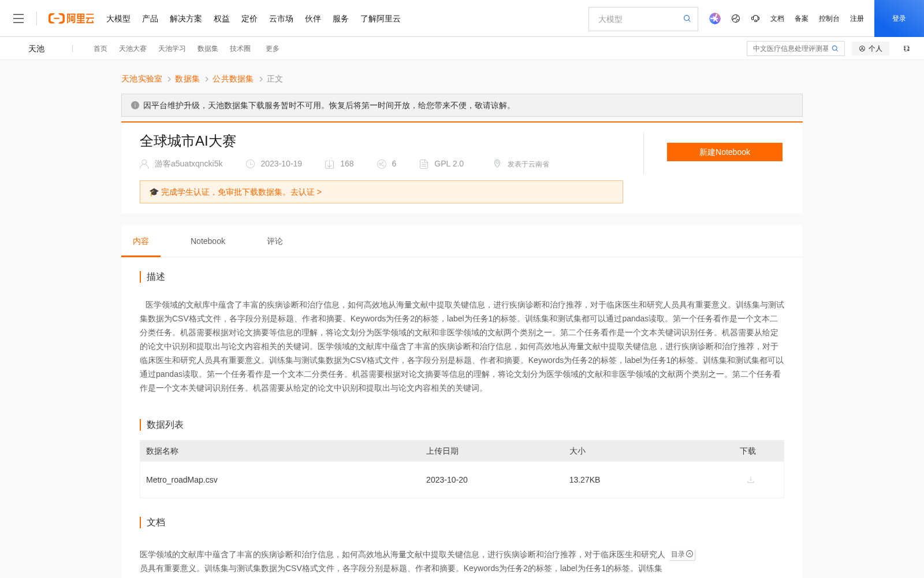Click the author avatar icon
Screen dimensions: 924x578
pos(144,164)
